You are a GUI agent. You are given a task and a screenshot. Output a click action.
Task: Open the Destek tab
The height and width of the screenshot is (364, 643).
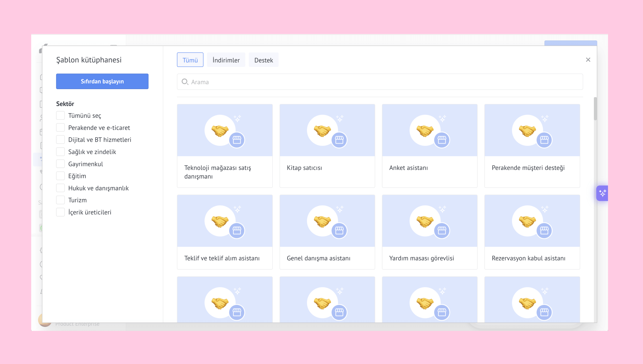263,60
